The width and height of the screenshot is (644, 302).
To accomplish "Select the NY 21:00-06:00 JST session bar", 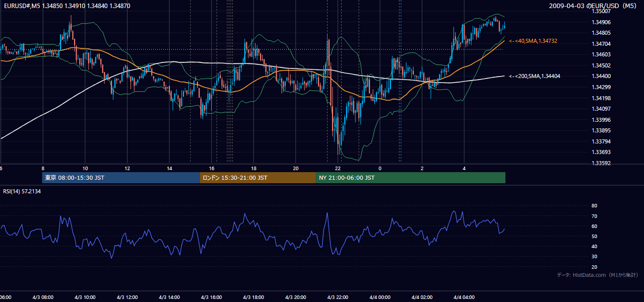I will [411, 178].
